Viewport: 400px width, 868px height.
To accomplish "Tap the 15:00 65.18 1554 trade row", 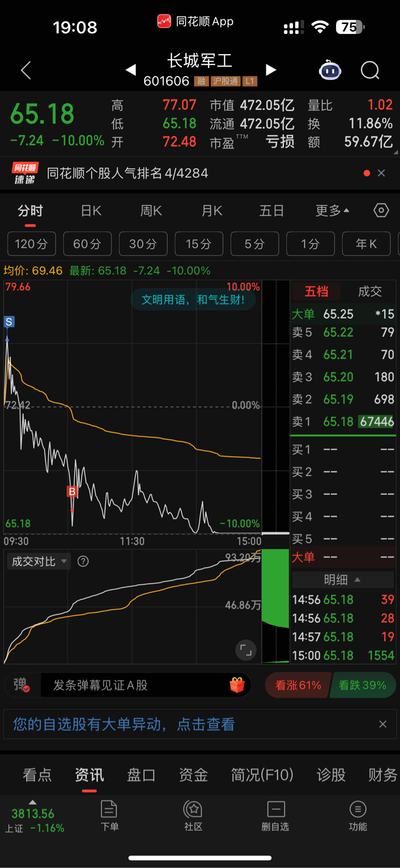I will click(343, 655).
